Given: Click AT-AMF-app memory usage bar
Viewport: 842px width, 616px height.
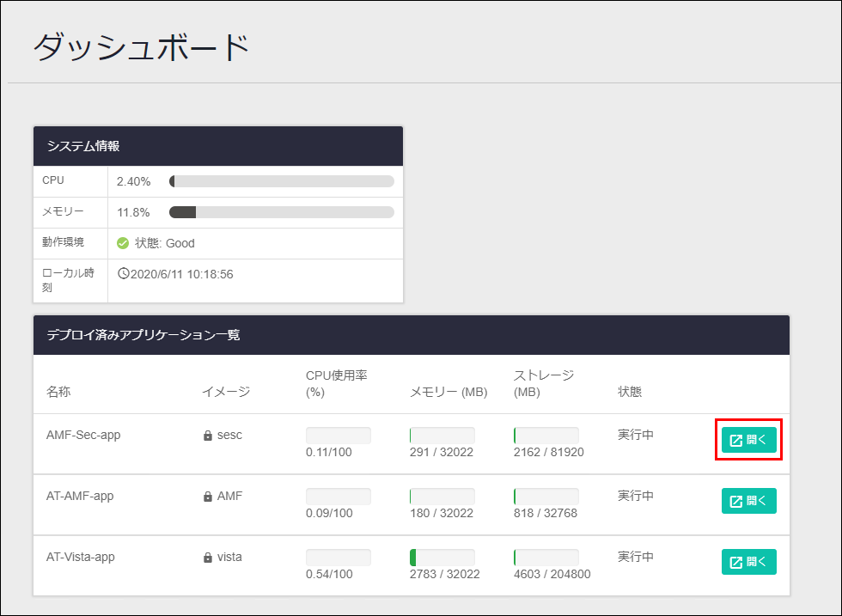Looking at the screenshot, I should [442, 497].
